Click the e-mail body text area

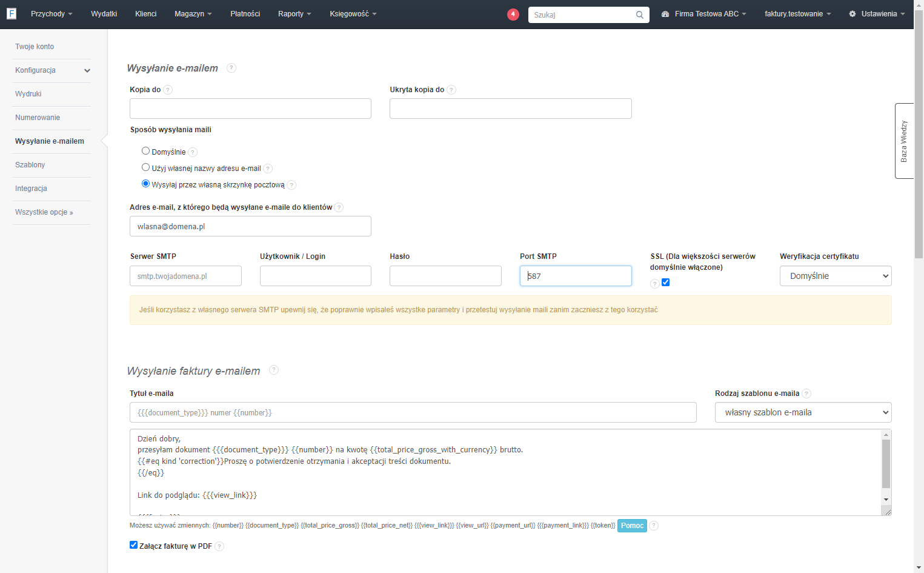click(x=505, y=472)
